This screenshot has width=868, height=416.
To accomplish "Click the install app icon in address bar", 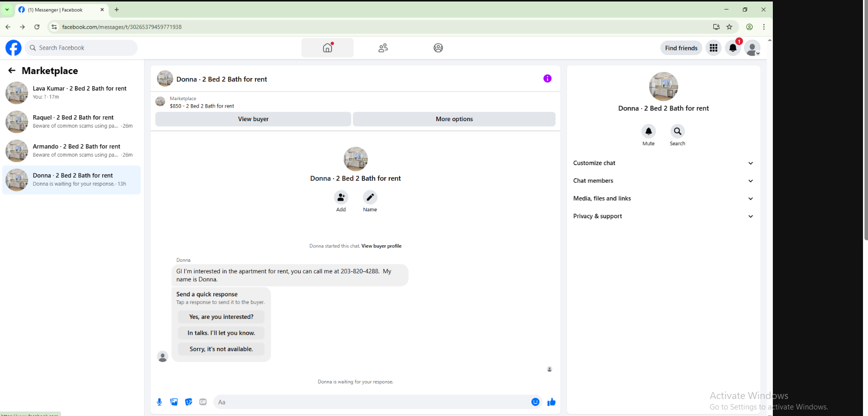I will [716, 27].
